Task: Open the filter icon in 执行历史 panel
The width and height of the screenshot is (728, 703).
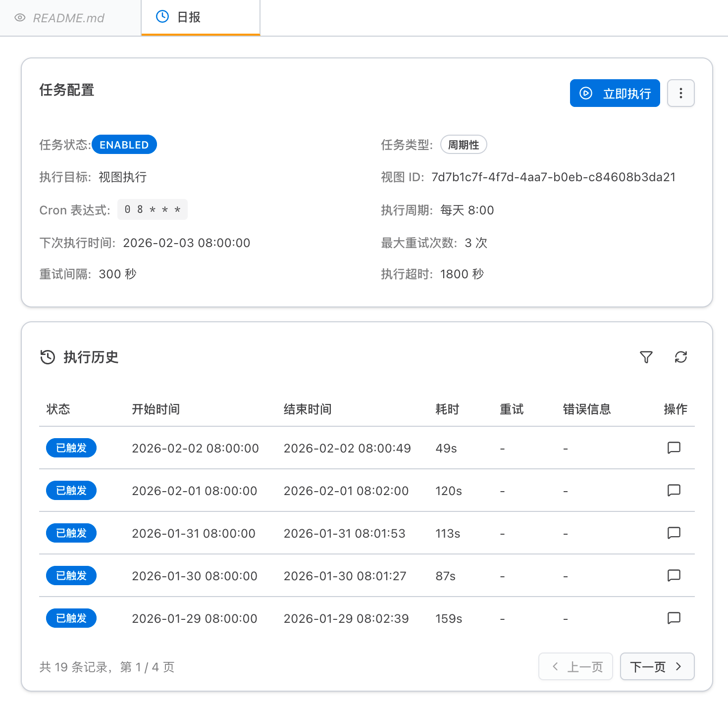Action: click(646, 357)
